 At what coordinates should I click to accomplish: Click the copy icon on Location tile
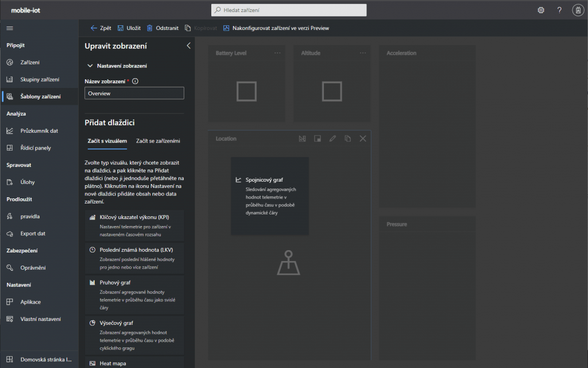pyautogui.click(x=347, y=139)
